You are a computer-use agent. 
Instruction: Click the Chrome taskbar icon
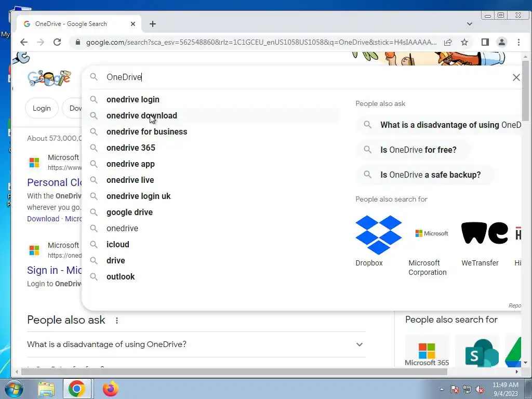click(x=77, y=389)
